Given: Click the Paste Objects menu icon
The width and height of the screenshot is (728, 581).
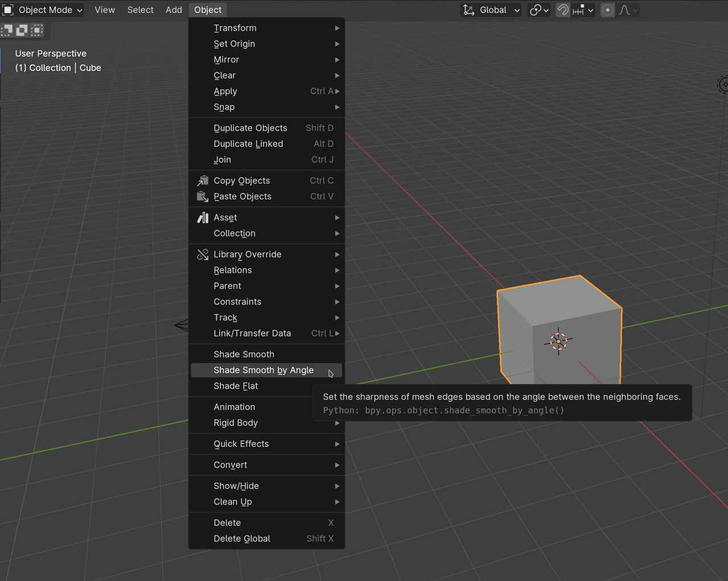Looking at the screenshot, I should coord(202,196).
